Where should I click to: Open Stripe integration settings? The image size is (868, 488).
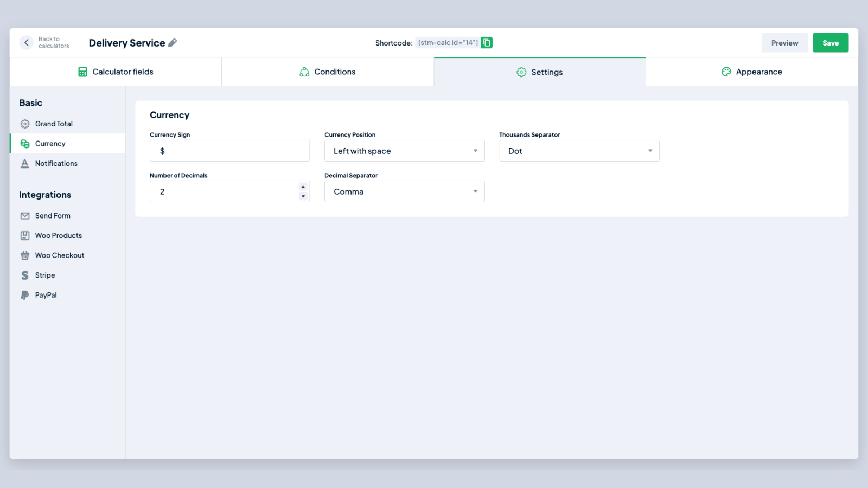click(45, 275)
